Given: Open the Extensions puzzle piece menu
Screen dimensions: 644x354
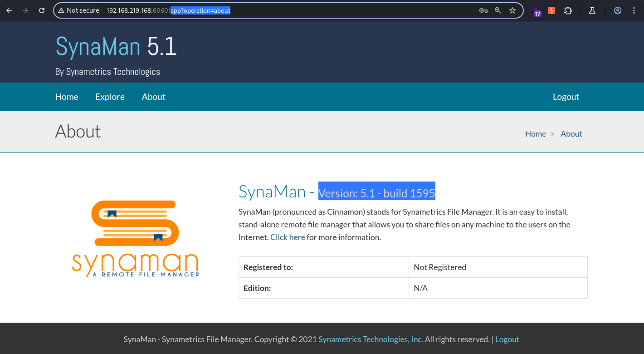Looking at the screenshot, I should 568,10.
